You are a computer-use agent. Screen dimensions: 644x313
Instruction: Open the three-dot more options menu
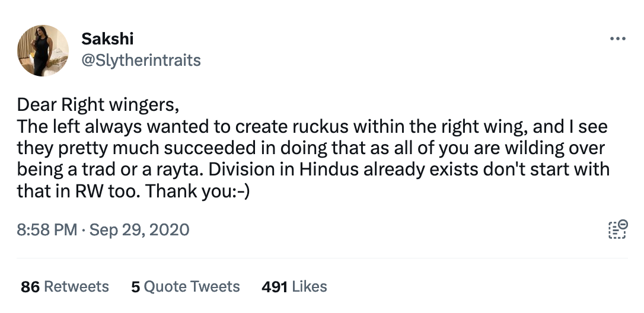617,39
